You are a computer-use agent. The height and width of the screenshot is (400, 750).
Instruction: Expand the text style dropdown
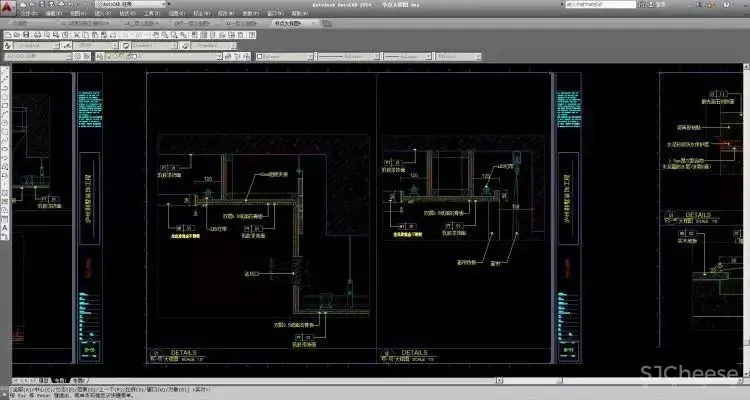(40, 45)
